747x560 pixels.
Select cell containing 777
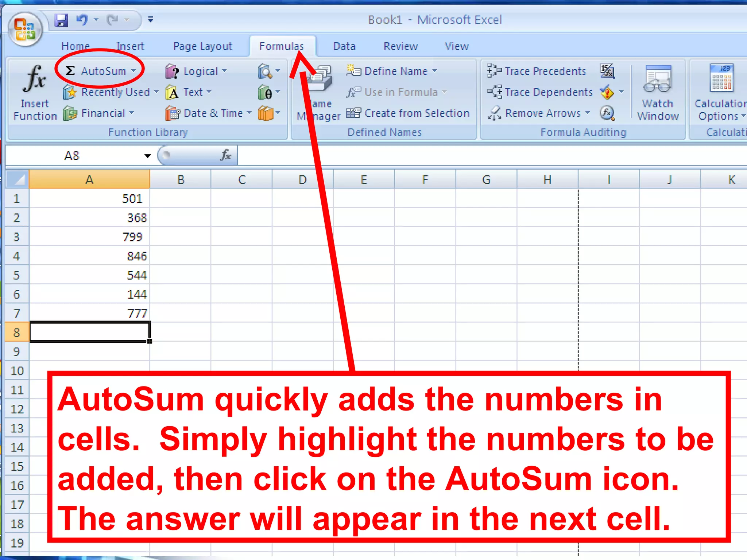pyautogui.click(x=89, y=313)
